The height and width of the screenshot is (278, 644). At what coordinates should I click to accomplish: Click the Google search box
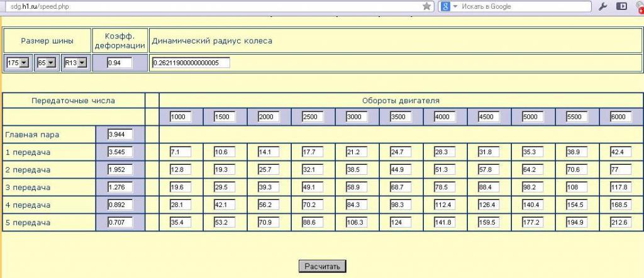[x=525, y=6]
